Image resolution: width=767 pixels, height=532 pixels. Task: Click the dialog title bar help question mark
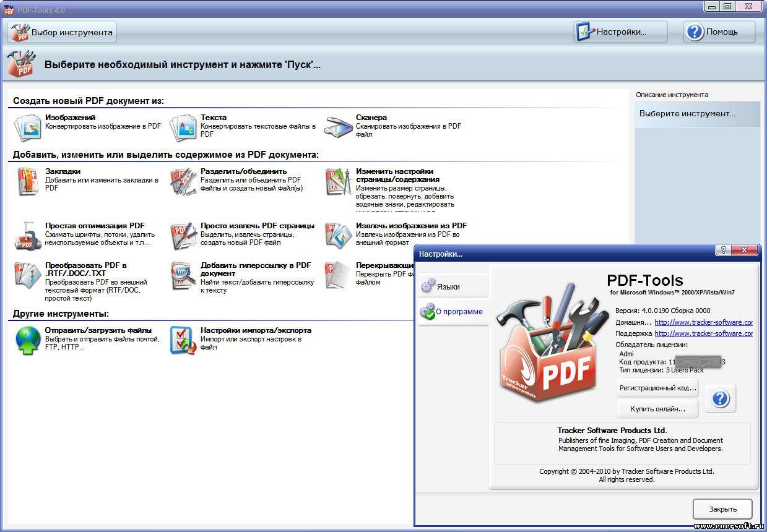coord(722,251)
